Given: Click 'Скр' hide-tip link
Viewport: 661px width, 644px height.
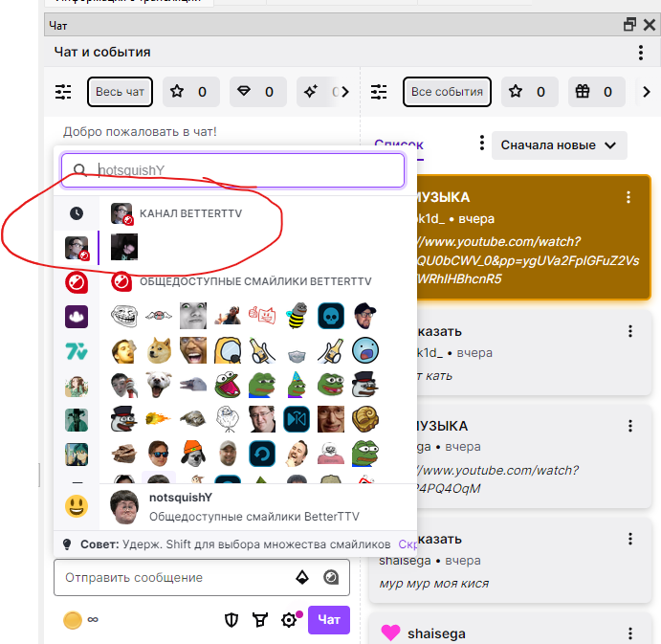Looking at the screenshot, I should point(408,544).
